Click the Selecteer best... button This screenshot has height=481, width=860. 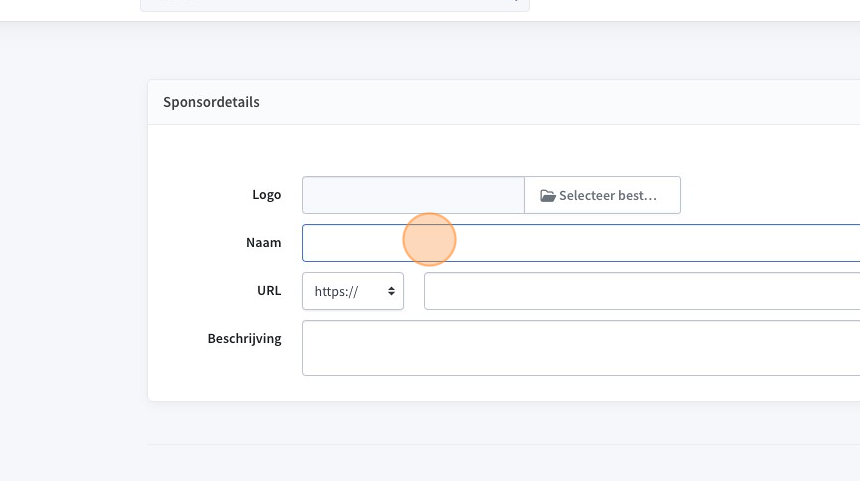602,195
